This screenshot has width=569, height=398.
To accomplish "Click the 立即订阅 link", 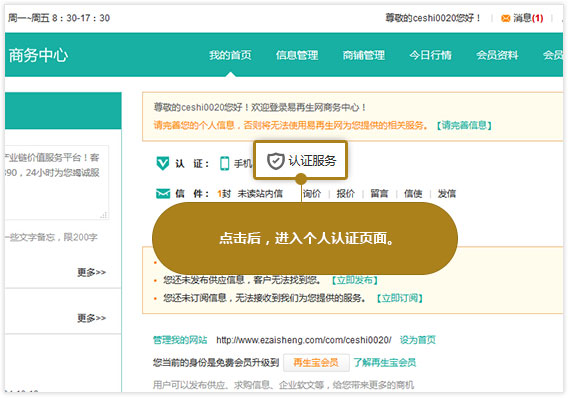I will click(400, 298).
